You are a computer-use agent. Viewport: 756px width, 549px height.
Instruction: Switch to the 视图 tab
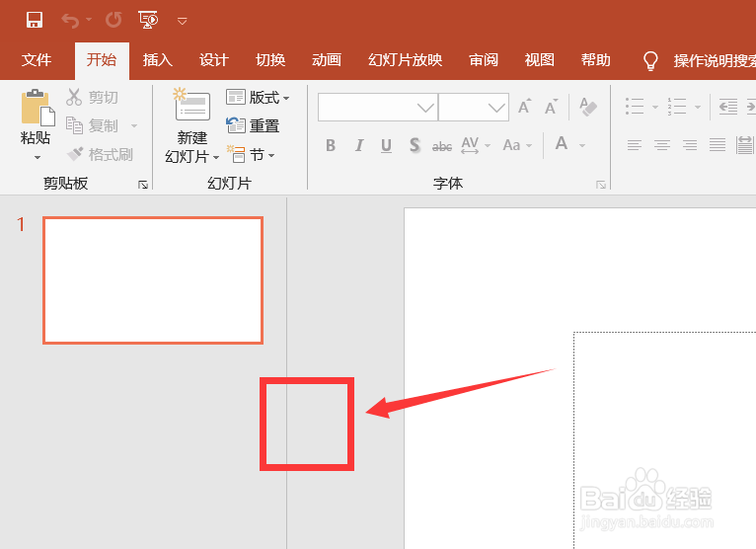point(540,60)
